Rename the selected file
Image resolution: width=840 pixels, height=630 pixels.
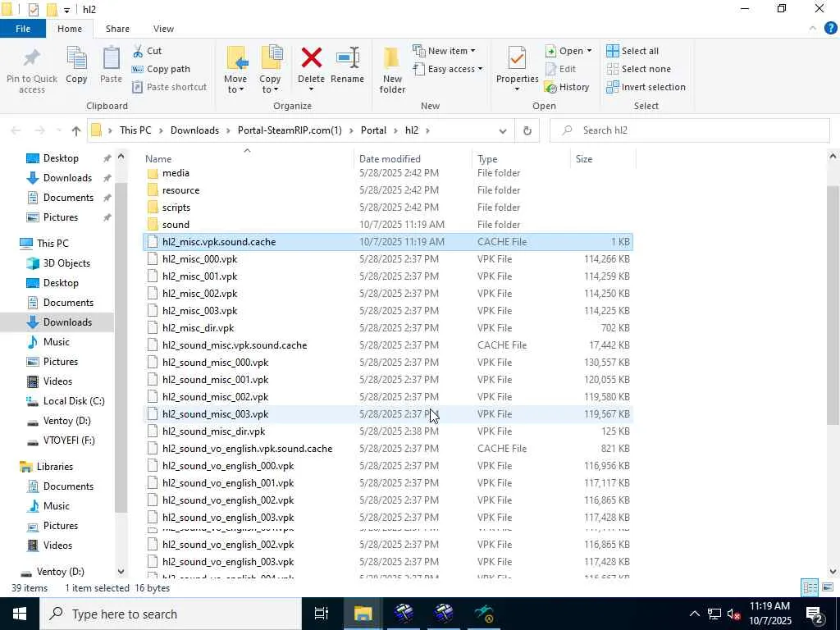347,65
